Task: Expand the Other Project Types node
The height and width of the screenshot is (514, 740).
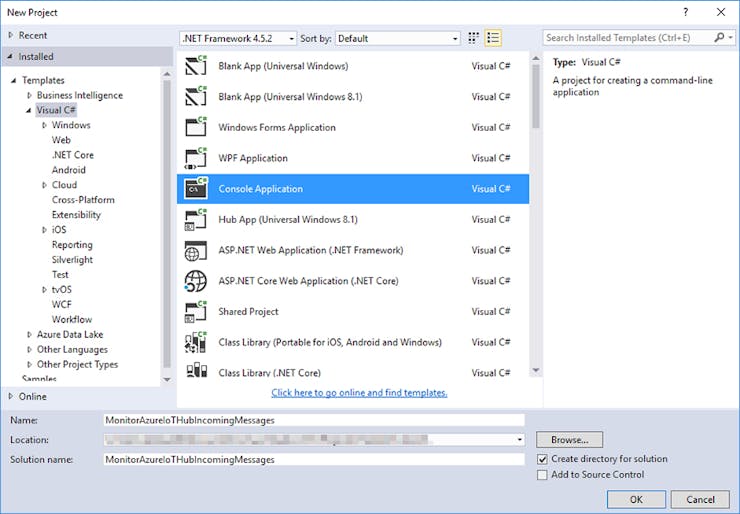Action: (x=29, y=364)
